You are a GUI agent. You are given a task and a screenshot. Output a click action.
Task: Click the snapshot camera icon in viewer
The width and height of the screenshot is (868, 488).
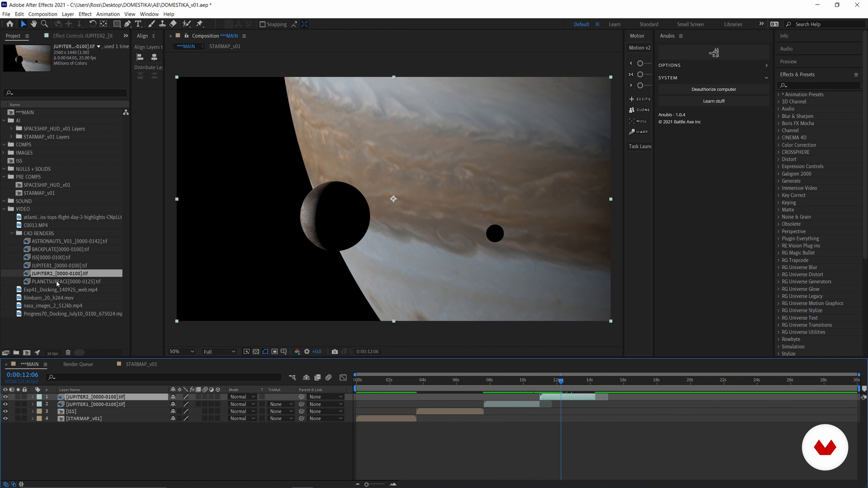tap(335, 352)
